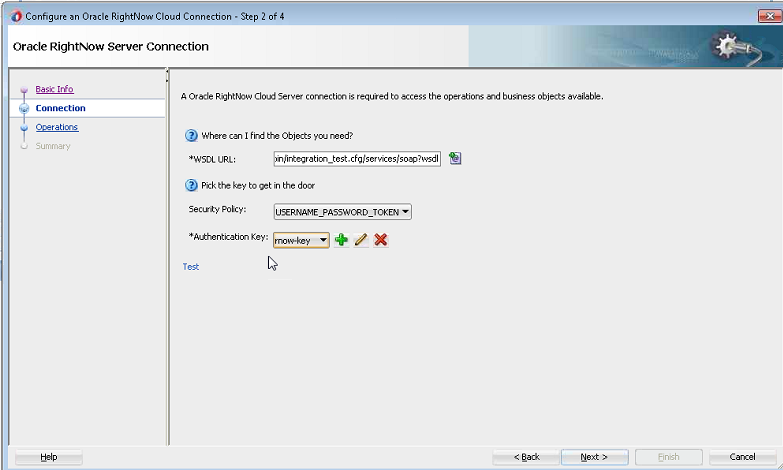This screenshot has width=783, height=470.
Task: Close the configuration dialog window
Action: click(769, 16)
